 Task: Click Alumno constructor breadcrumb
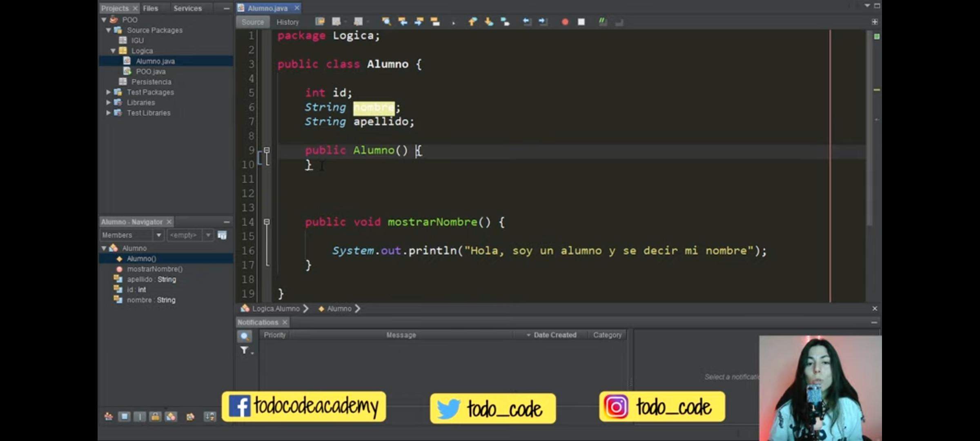[x=339, y=309]
